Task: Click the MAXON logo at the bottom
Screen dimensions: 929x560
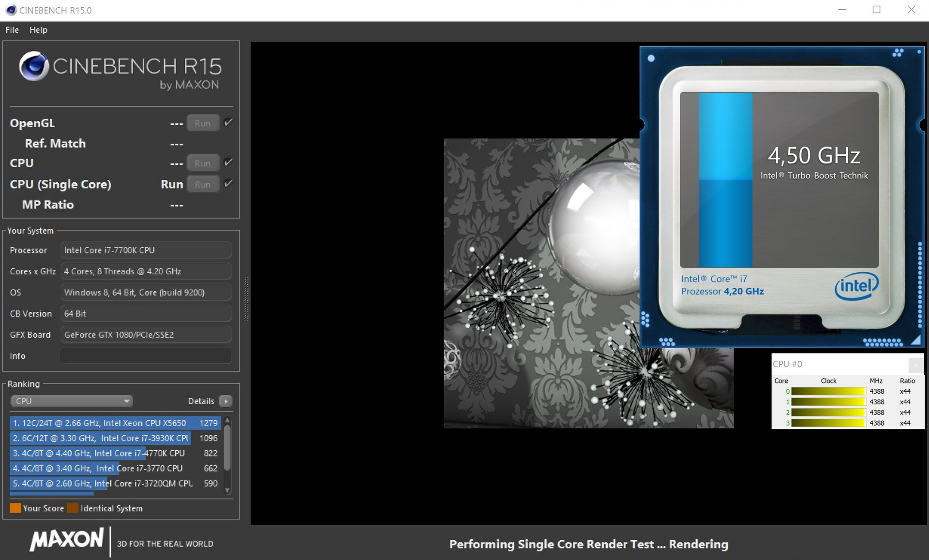Action: click(67, 540)
